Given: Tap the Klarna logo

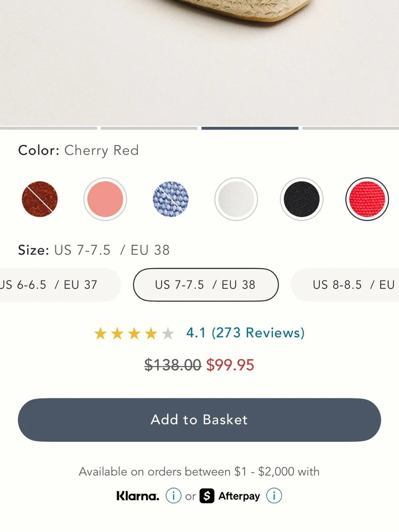Looking at the screenshot, I should [x=138, y=496].
